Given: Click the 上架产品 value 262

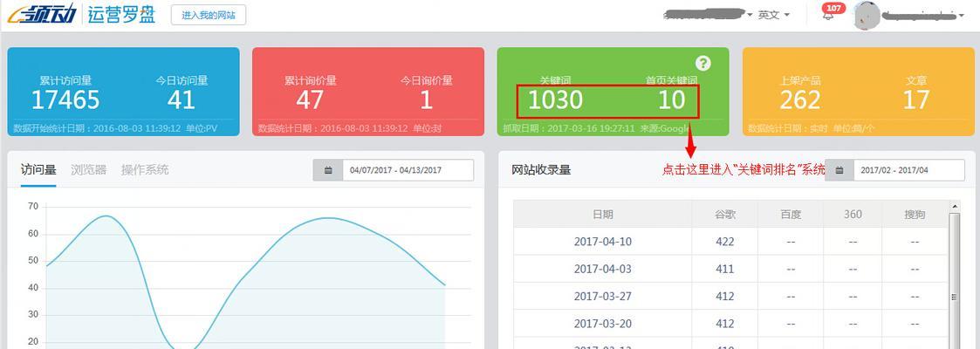Looking at the screenshot, I should tap(800, 99).
